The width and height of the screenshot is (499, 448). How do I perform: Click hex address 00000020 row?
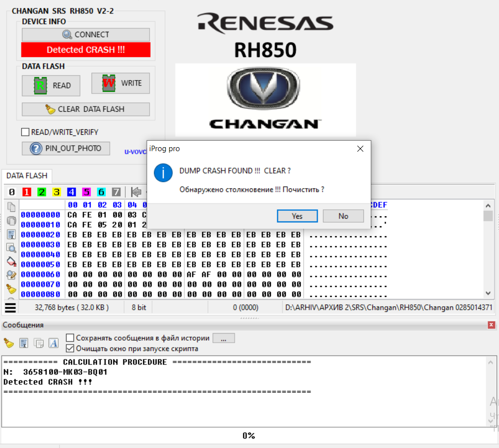point(40,235)
